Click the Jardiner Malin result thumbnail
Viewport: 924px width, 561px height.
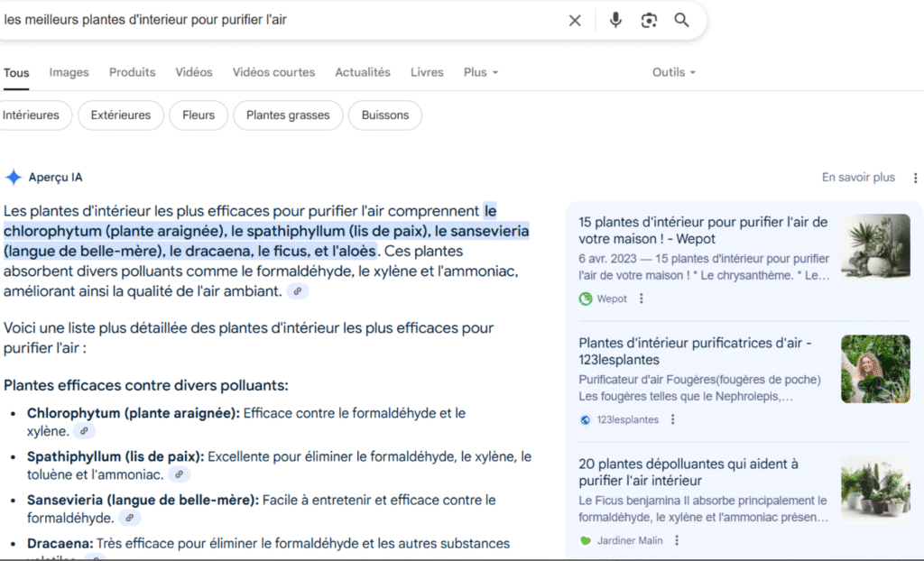[x=875, y=490]
